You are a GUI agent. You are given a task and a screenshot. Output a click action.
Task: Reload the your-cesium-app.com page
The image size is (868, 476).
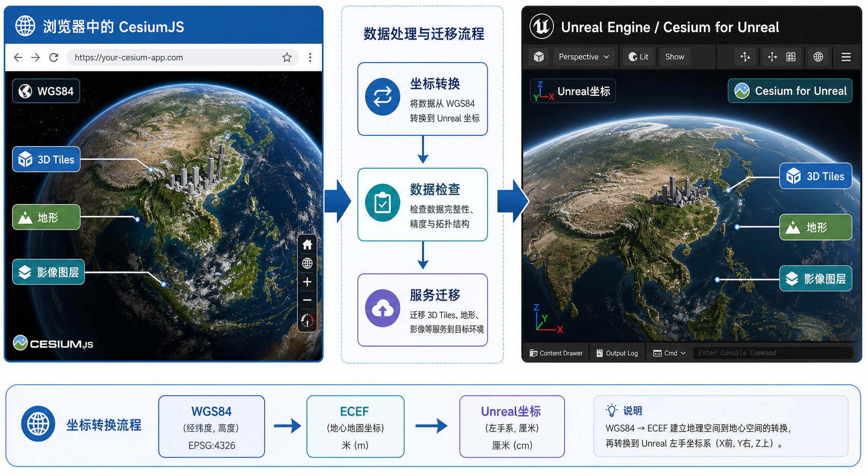[x=54, y=57]
